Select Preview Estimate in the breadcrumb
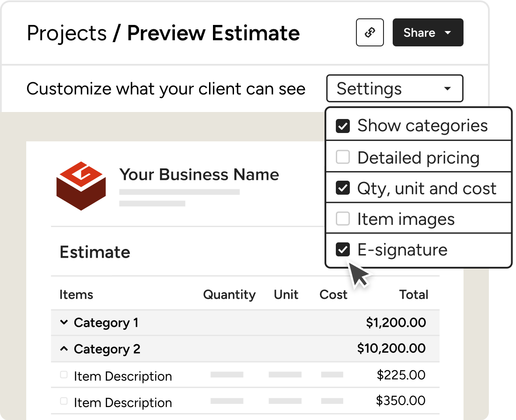The image size is (516, 420). point(213,33)
